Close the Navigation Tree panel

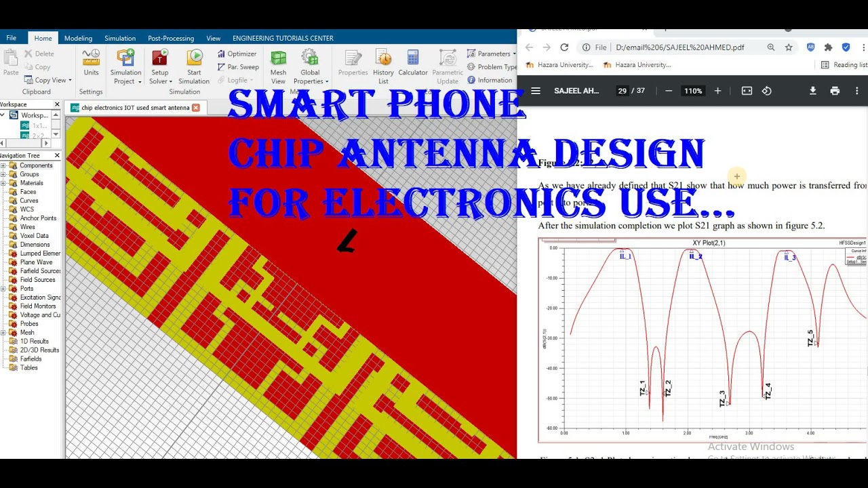(57, 155)
